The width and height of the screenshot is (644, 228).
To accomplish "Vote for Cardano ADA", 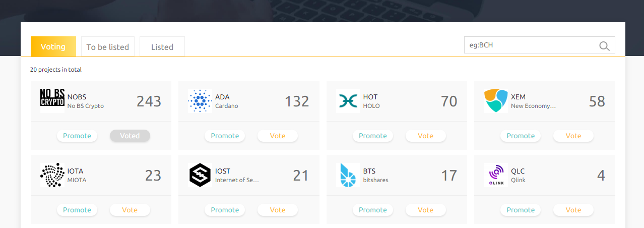I will pyautogui.click(x=277, y=136).
